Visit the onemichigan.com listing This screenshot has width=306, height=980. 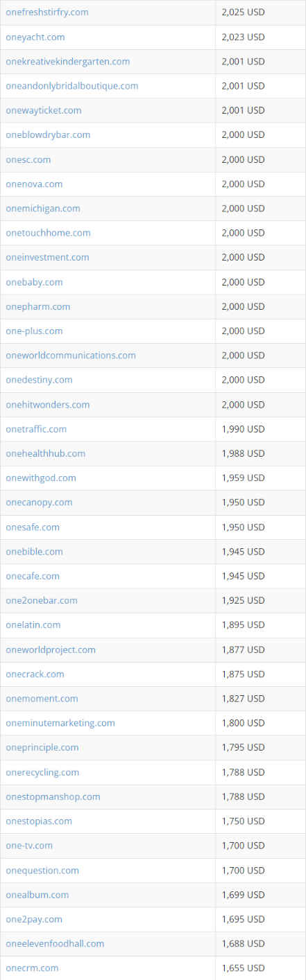point(42,208)
